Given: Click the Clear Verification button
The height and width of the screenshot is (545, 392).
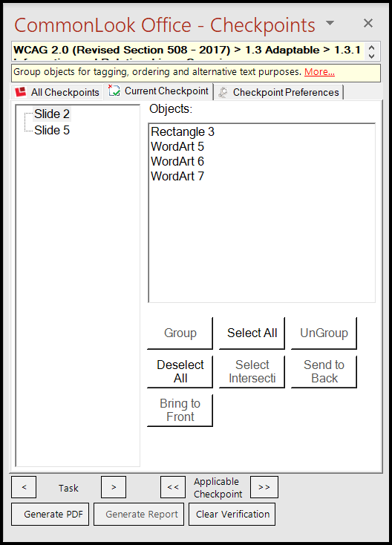Looking at the screenshot, I should pyautogui.click(x=232, y=514).
